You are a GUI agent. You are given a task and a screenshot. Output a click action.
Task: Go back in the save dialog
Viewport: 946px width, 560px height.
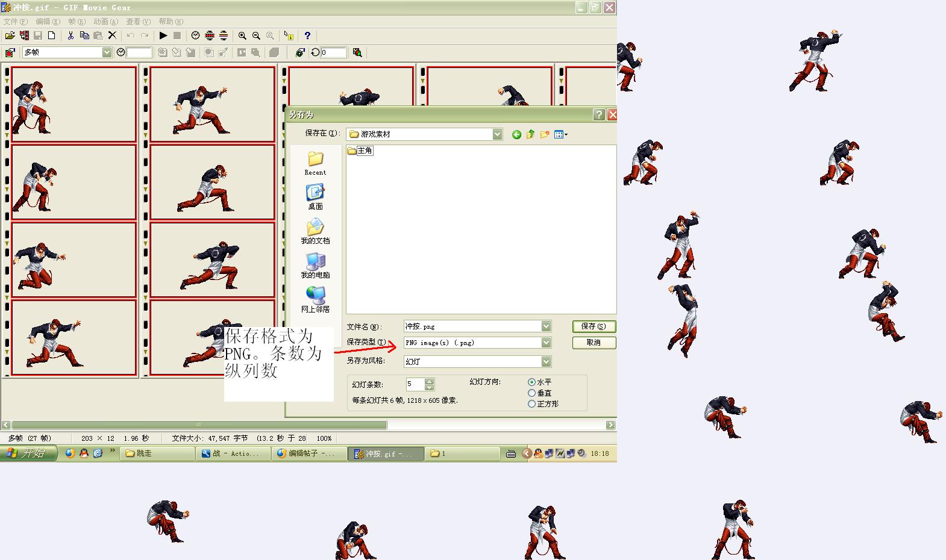click(516, 134)
